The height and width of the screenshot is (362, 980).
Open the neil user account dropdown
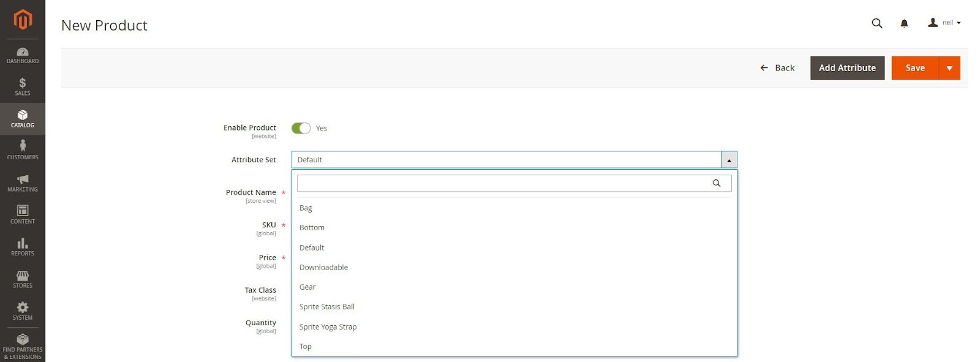945,23
